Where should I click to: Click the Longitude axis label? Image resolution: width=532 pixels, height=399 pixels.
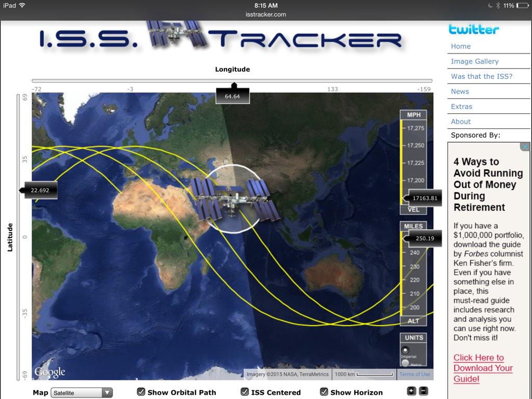coord(232,69)
